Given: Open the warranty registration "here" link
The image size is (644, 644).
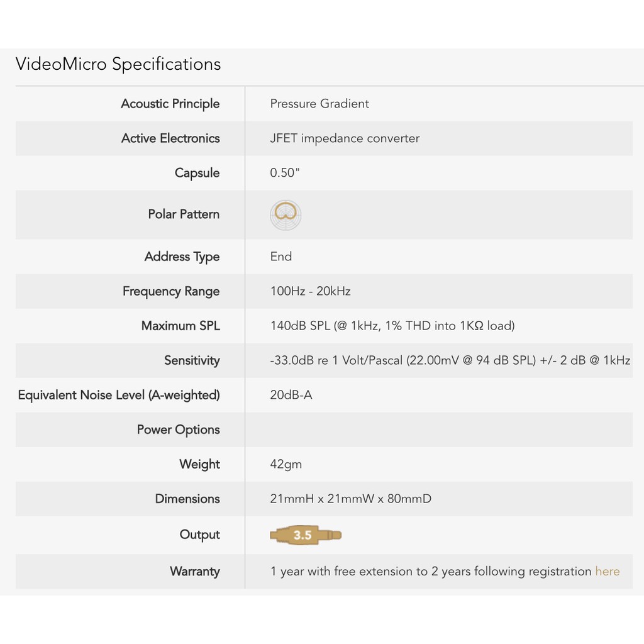Looking at the screenshot, I should click(x=607, y=571).
